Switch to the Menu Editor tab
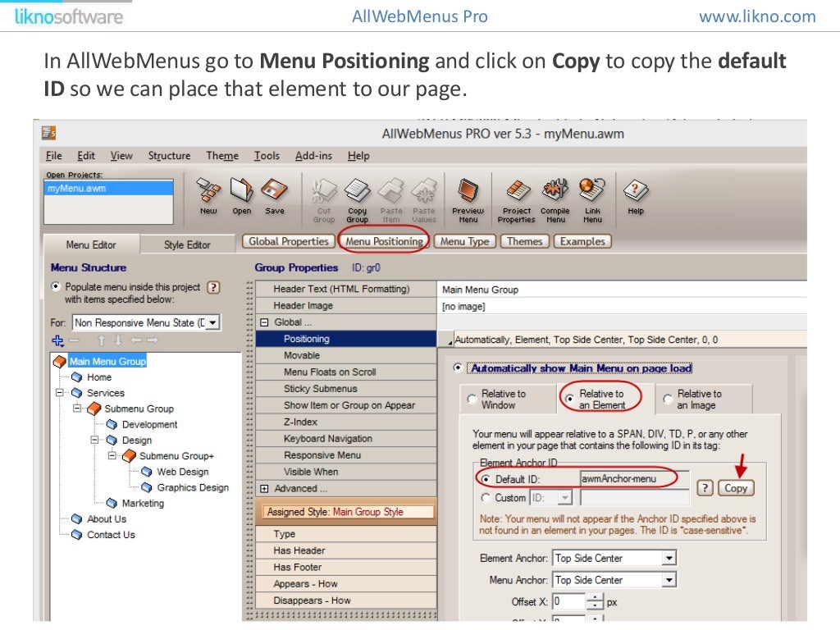 [91, 244]
